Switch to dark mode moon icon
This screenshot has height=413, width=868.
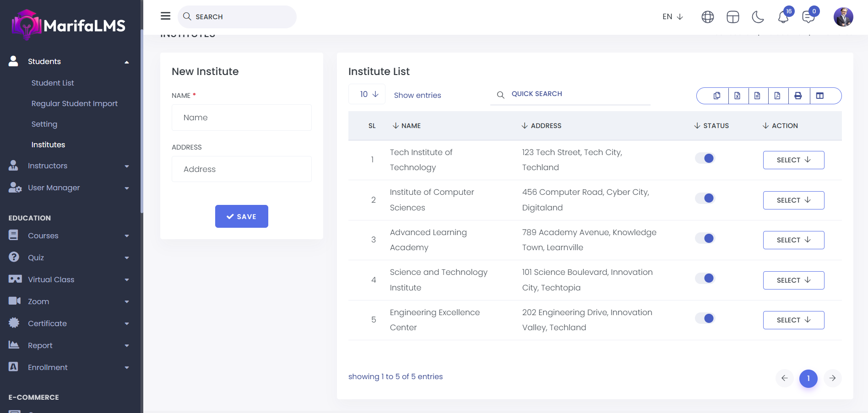point(758,17)
